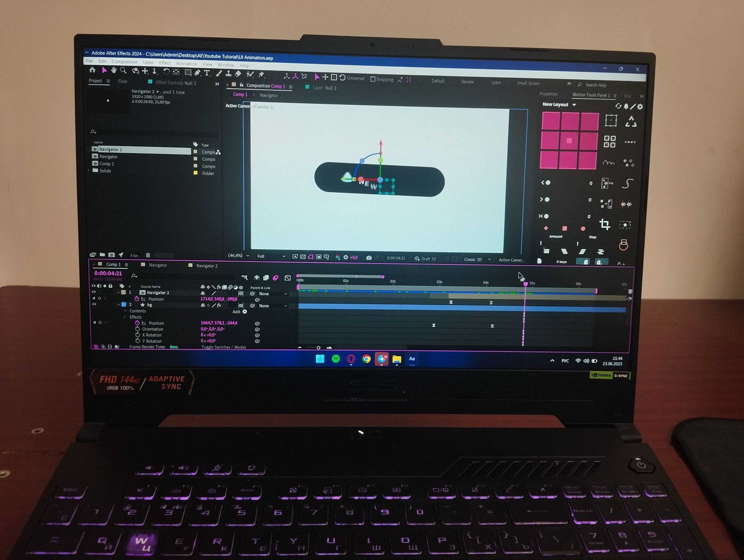Switch to the Flow panel tab

click(122, 81)
